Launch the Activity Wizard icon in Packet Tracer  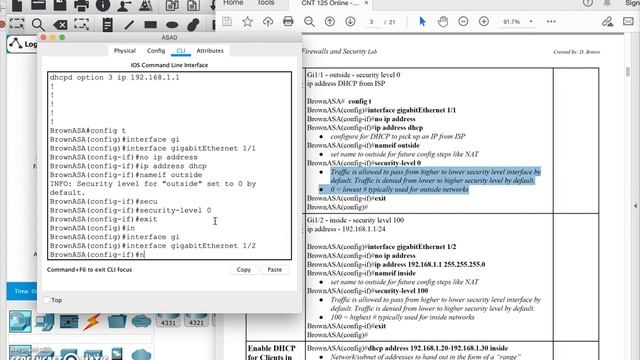pyautogui.click(x=146, y=5)
